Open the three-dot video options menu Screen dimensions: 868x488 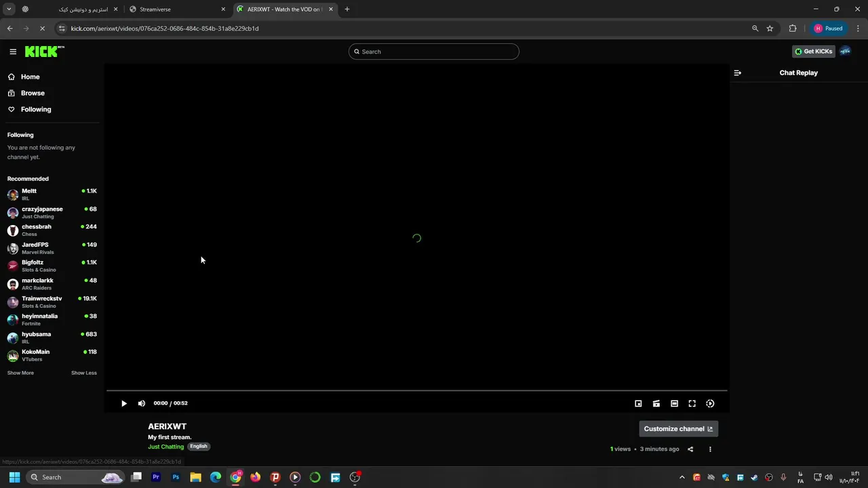pyautogui.click(x=710, y=449)
